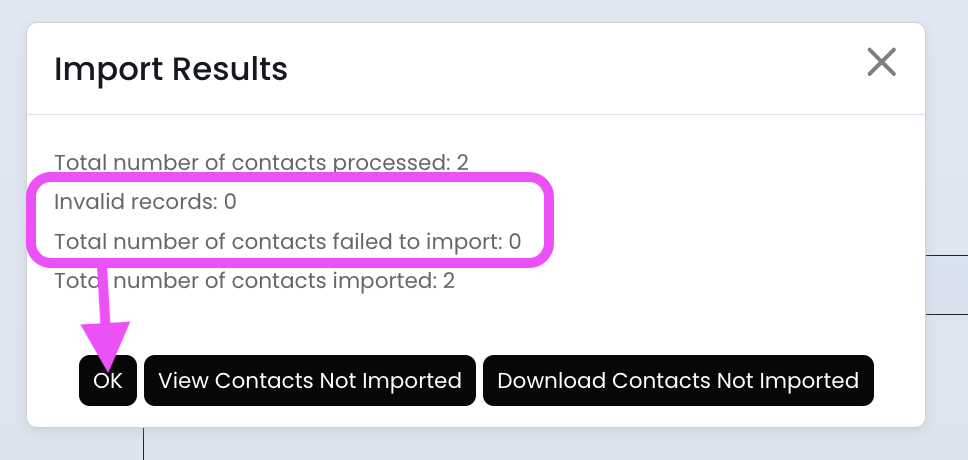Download Contacts Not Imported file
The width and height of the screenshot is (968, 460).
(x=678, y=381)
